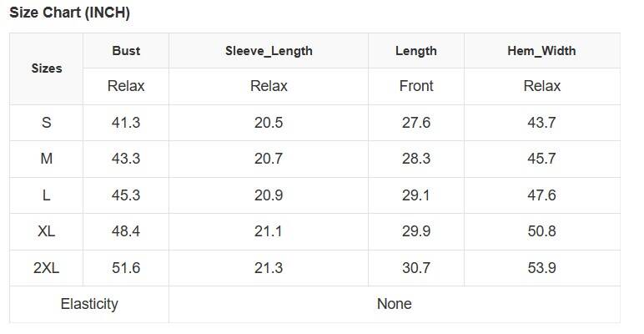Screen dimensions: 644x334
Task: Click the 2XL row label
Action: (x=47, y=268)
